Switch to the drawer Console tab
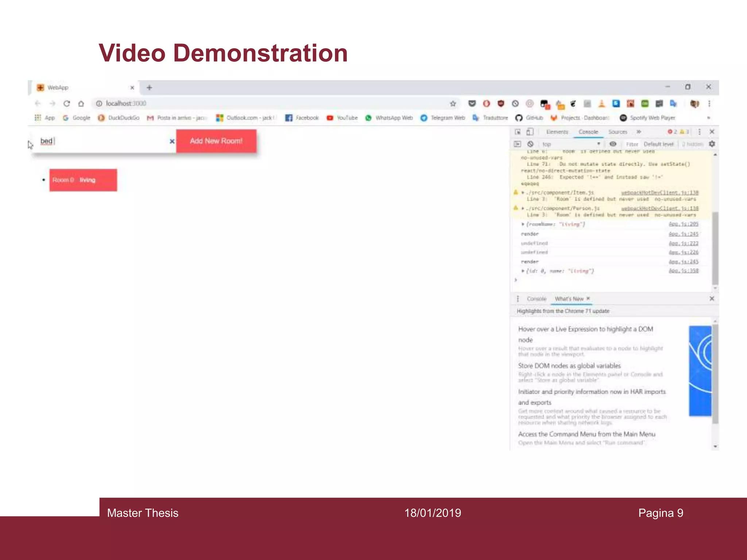747x560 pixels. (x=537, y=299)
